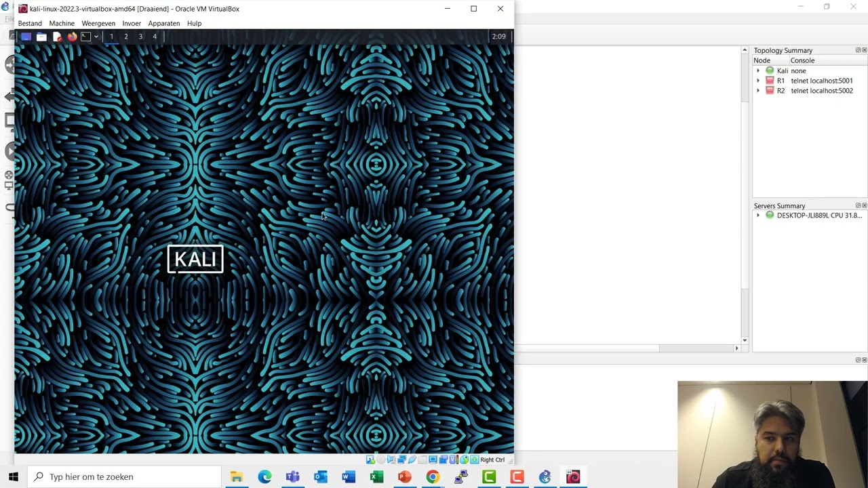
Task: Select the Kali row in the Topology Summary
Action: tap(810, 70)
